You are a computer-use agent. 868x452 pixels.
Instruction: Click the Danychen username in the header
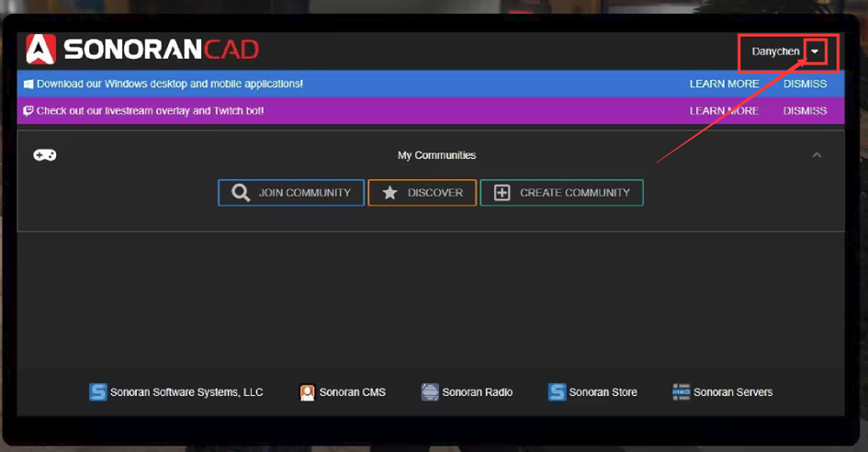[775, 51]
